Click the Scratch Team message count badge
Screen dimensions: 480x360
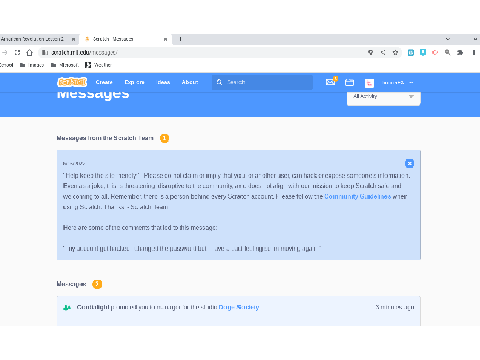(x=164, y=138)
